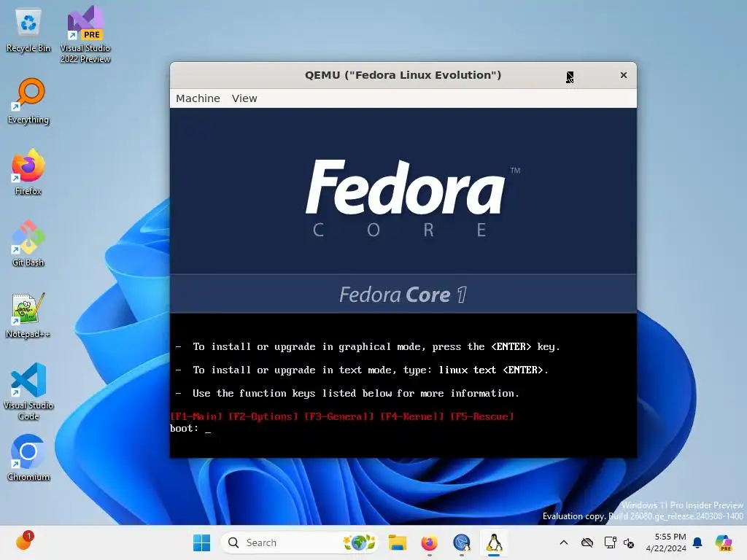Screen dimensions: 747x560
Task: Click the Bing globe image in search box
Action: (359, 542)
